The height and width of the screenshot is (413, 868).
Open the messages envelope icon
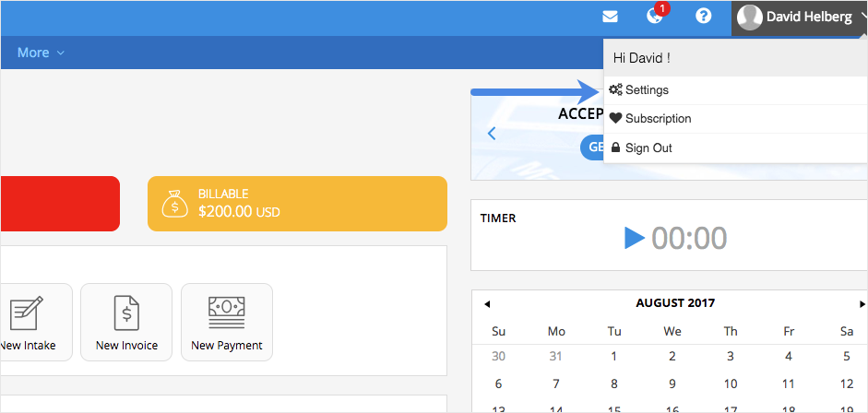coord(610,17)
